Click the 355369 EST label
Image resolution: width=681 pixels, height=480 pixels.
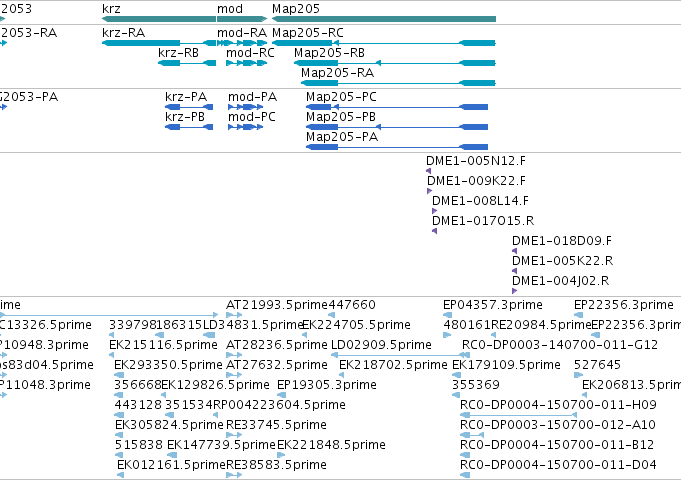coord(476,384)
